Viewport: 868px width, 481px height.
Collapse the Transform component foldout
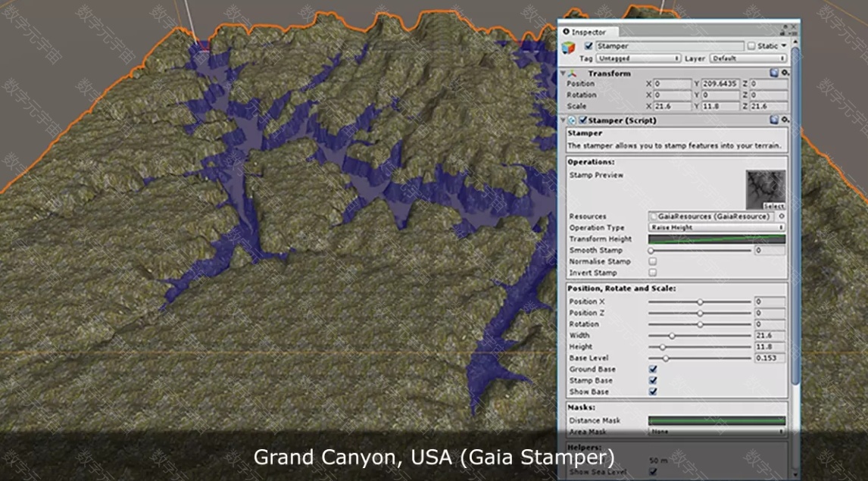[x=563, y=73]
